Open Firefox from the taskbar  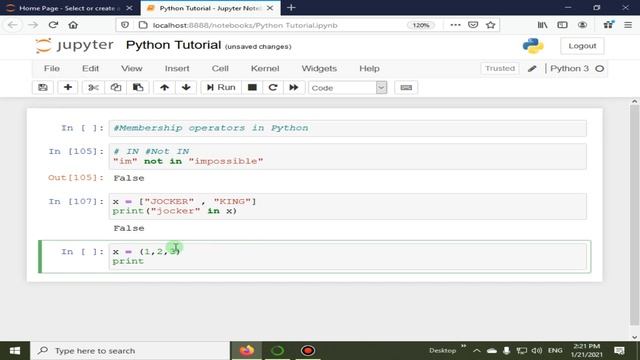pyautogui.click(x=247, y=351)
